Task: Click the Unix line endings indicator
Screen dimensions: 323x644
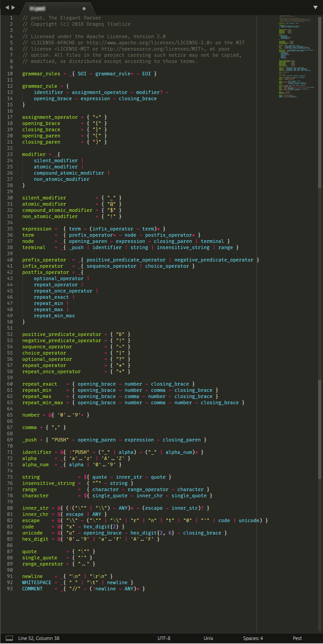Action: click(x=208, y=639)
